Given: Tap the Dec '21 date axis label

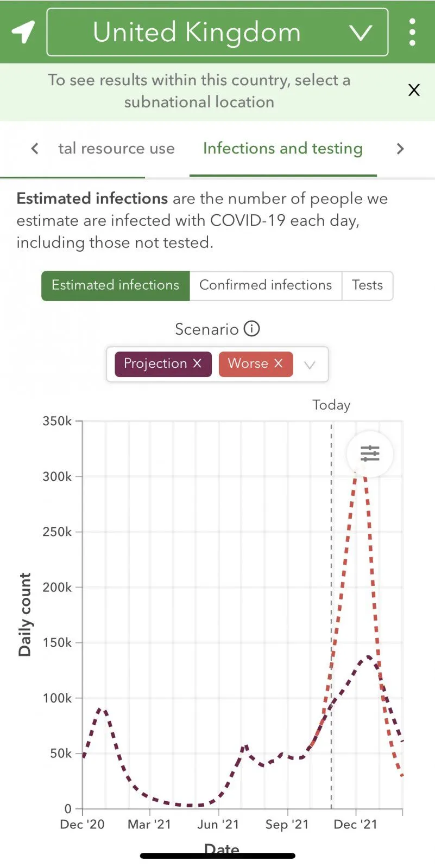Looking at the screenshot, I should click(x=356, y=825).
